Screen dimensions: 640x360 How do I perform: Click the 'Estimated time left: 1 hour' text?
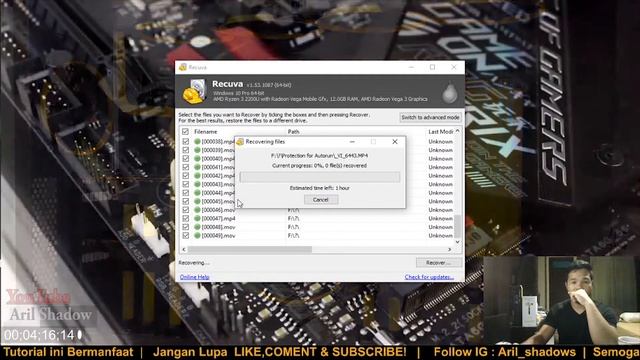pos(319,188)
